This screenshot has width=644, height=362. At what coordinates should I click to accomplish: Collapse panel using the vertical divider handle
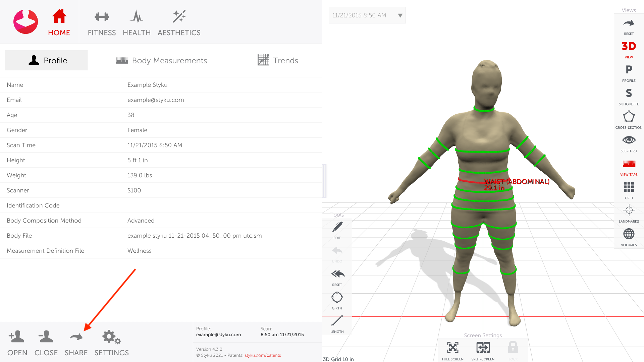[x=324, y=181]
